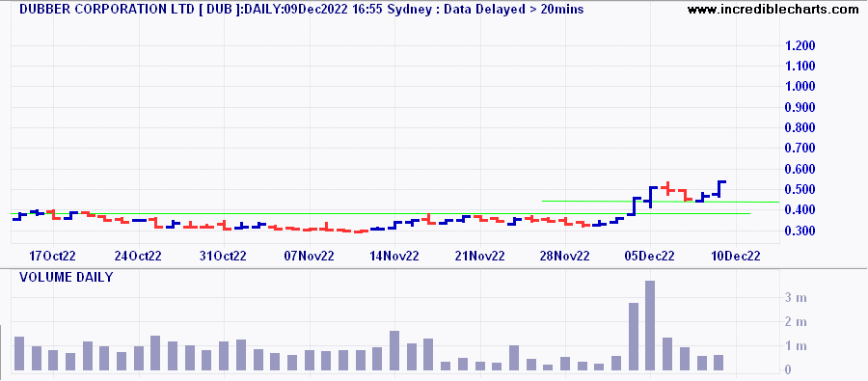Select the last blue price bar near 0.540
The height and width of the screenshot is (381, 868).
coord(719,188)
